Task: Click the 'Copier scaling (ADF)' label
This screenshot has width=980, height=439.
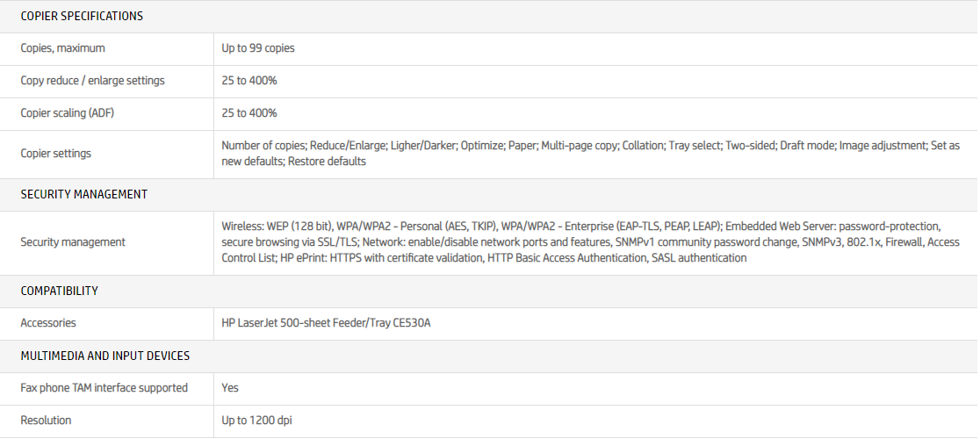Action: pyautogui.click(x=74, y=113)
